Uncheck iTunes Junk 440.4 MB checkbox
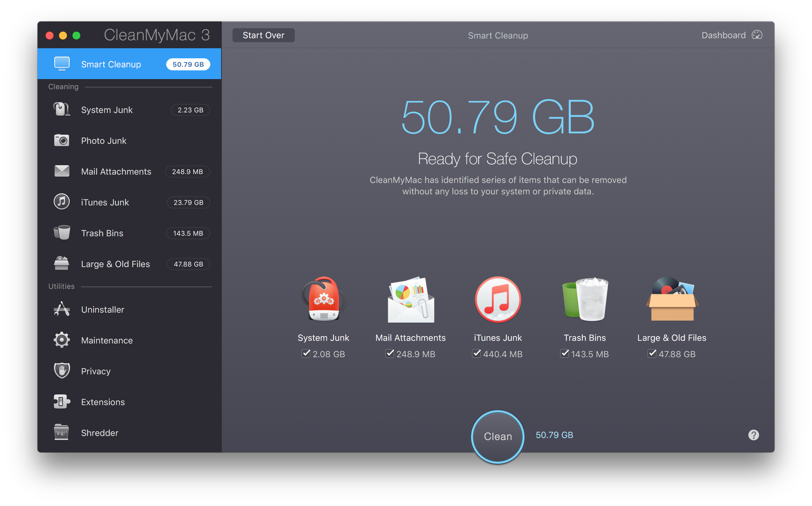812x506 pixels. [476, 354]
